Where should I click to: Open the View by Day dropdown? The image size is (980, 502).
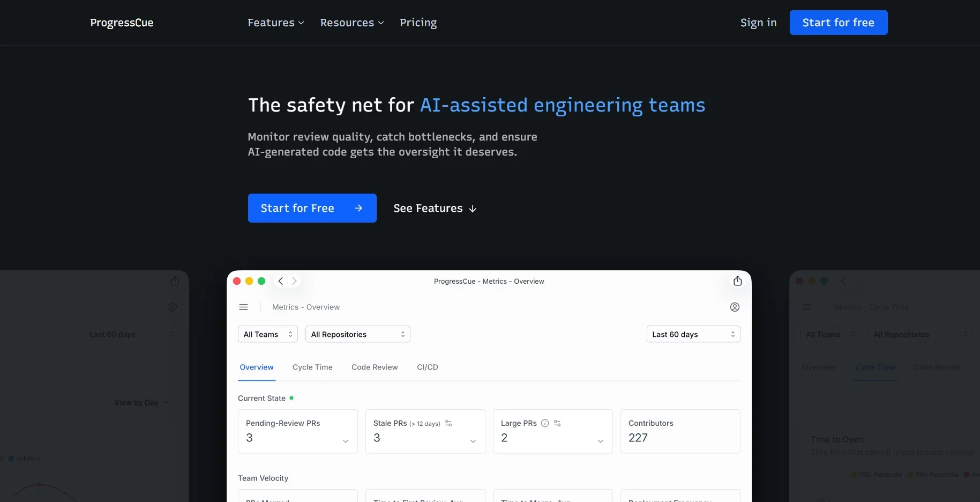click(x=141, y=403)
